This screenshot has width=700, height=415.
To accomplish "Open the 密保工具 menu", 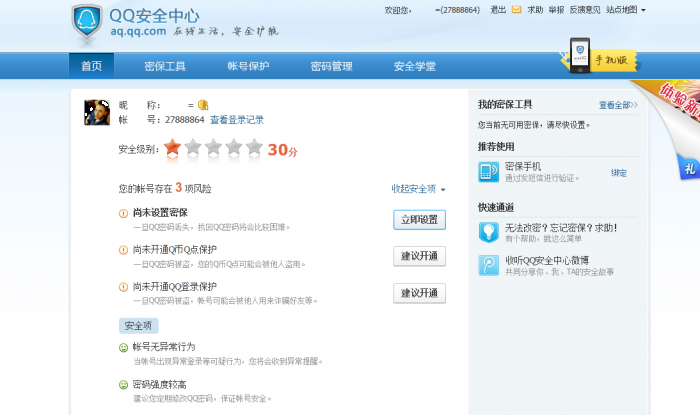I will tap(165, 66).
